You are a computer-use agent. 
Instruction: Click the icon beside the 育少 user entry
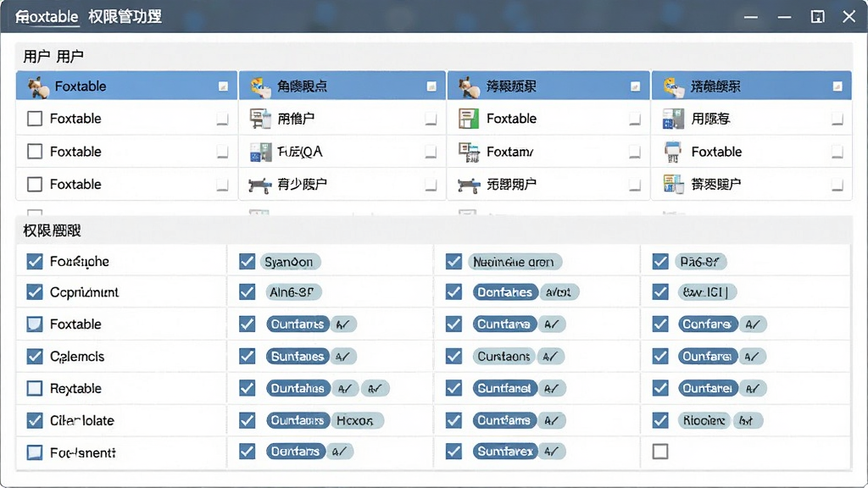(259, 184)
